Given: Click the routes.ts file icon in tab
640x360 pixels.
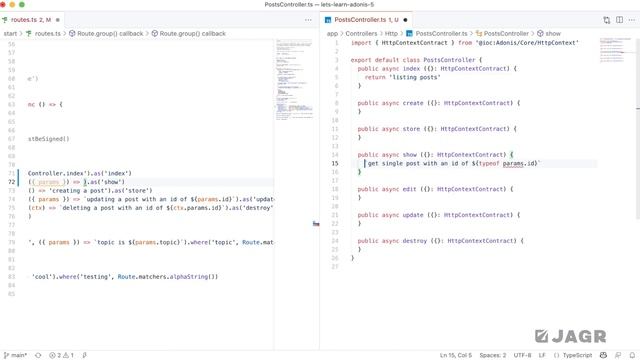Looking at the screenshot, I should point(5,20).
